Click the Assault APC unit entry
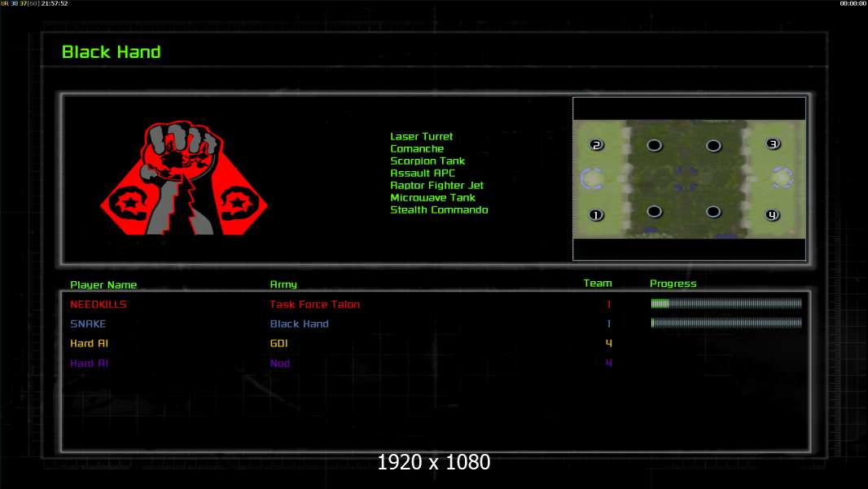This screenshot has height=489, width=868. click(x=423, y=173)
